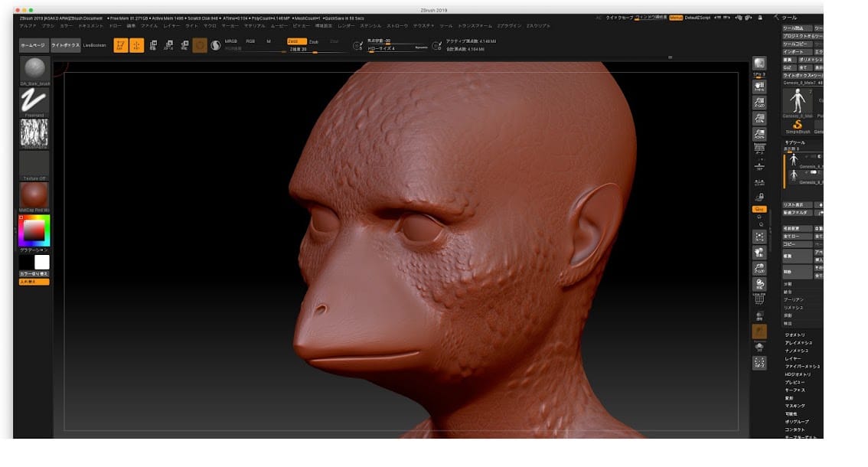Image resolution: width=868 pixels, height=467 pixels.
Task: Expand the レイヤー (Layers) section in tool panel
Action: [x=792, y=358]
